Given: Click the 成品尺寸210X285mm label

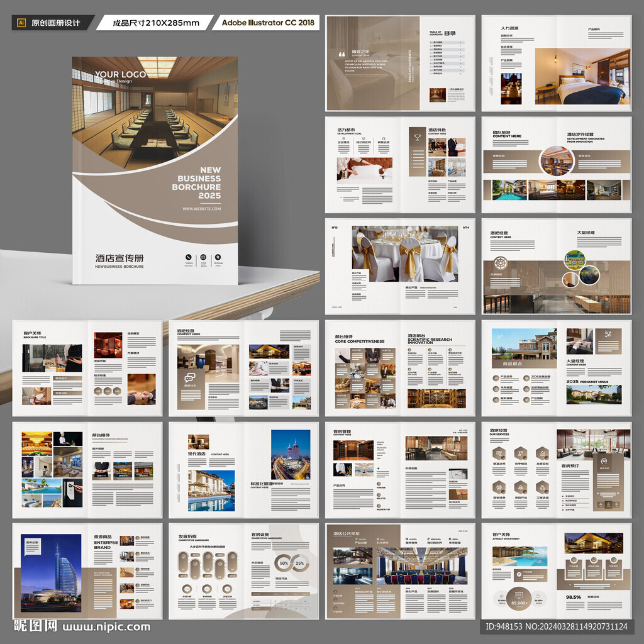Looking at the screenshot, I should coord(156,23).
